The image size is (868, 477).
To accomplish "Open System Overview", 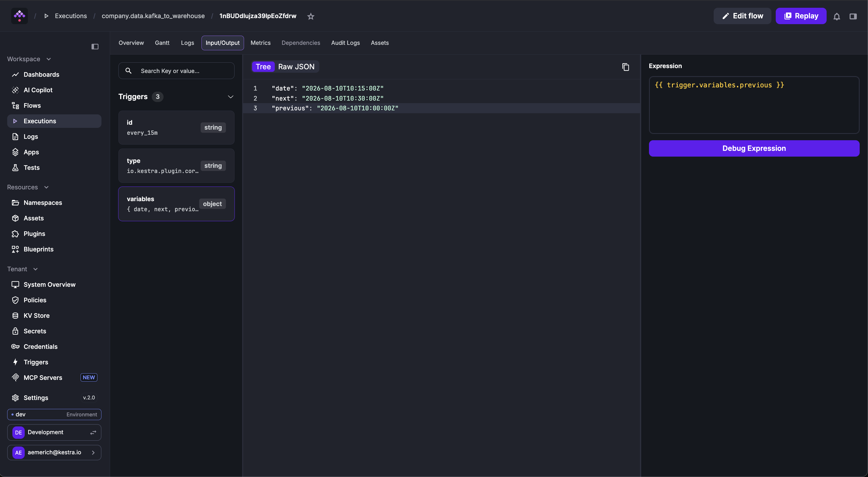I will [x=54, y=284].
